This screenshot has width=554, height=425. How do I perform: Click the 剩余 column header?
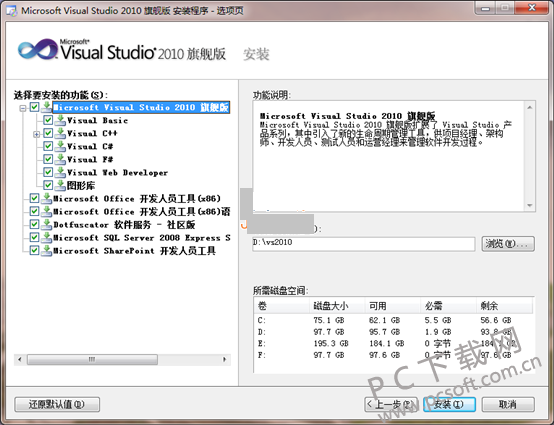(504, 306)
